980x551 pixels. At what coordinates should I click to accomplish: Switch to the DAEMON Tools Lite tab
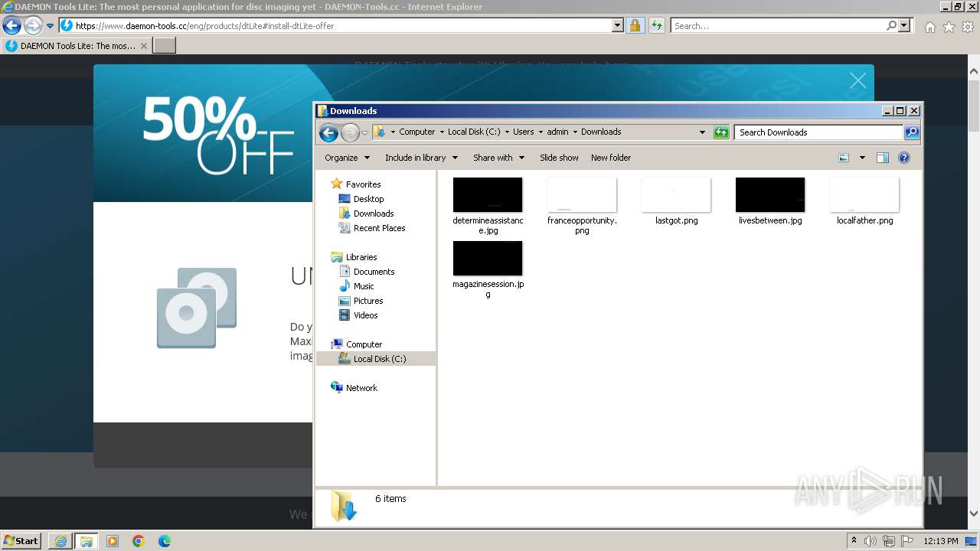76,46
